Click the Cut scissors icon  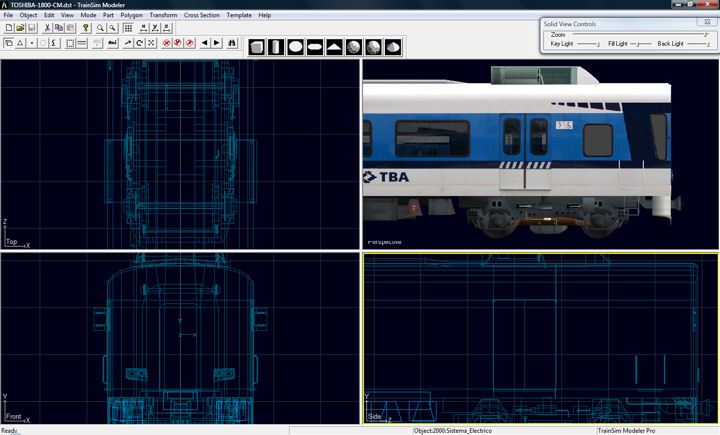pos(47,29)
